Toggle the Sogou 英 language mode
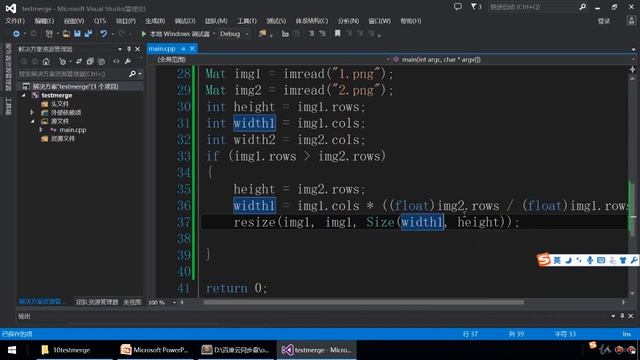The image size is (640, 360). [x=557, y=260]
